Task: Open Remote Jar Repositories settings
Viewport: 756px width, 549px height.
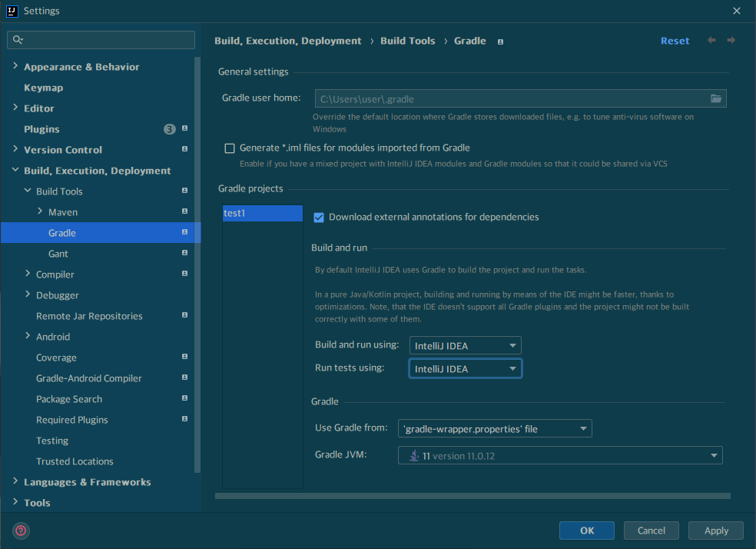Action: click(89, 315)
